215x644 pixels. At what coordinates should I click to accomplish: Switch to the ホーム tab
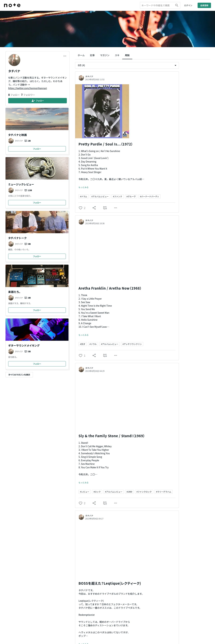81,55
